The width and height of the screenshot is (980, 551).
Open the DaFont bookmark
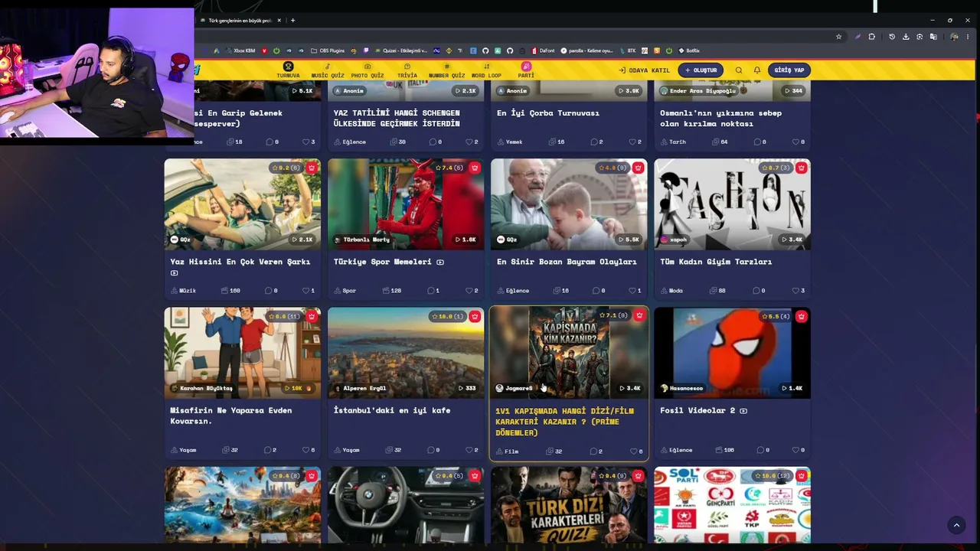click(x=543, y=51)
